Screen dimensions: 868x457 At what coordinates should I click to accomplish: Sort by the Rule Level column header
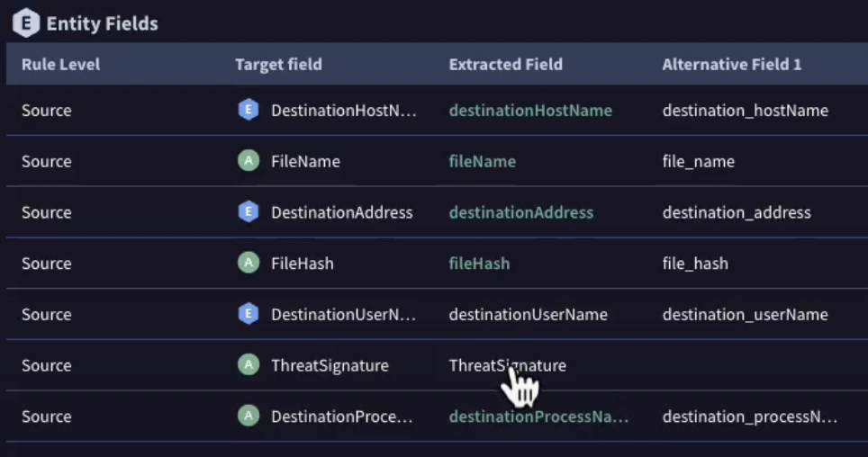60,65
